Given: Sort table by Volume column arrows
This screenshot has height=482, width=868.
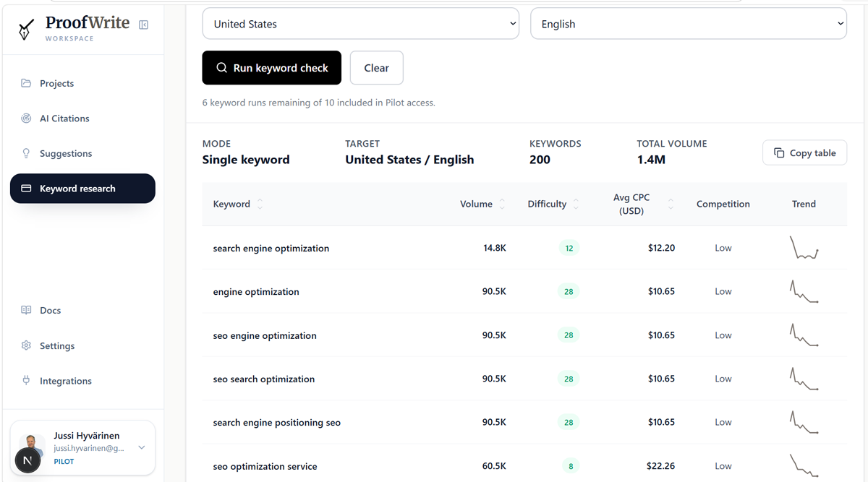Looking at the screenshot, I should point(502,205).
